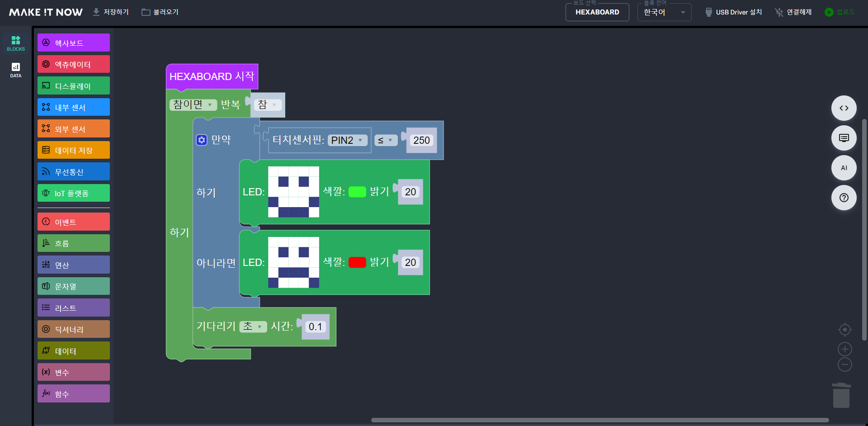Open the 데이터 저장 block category

74,150
